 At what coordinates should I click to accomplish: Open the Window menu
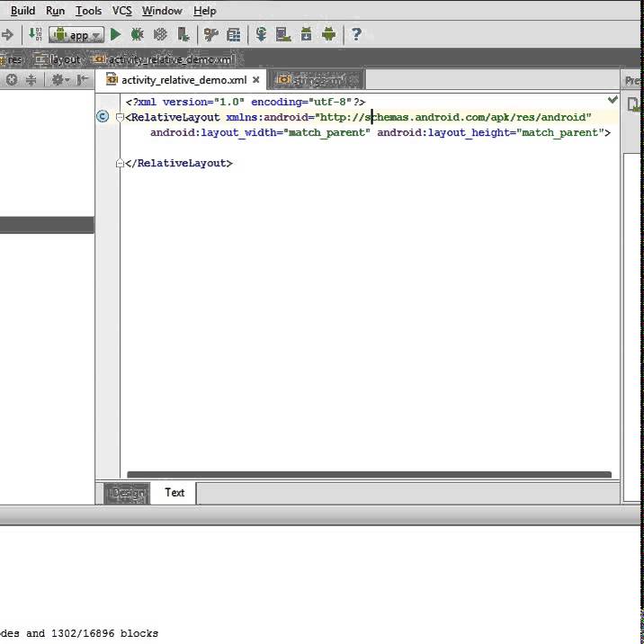162,11
